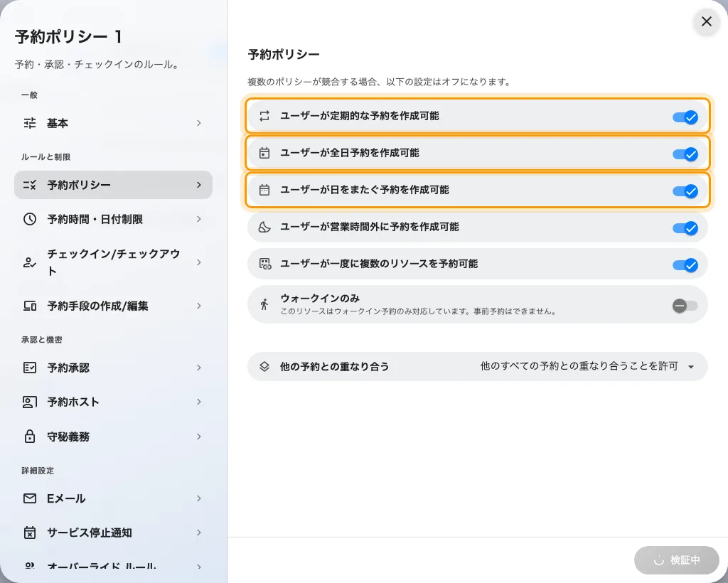The image size is (728, 583).
Task: Click the chevron on the 予約ポリシー row
Action: coord(199,185)
